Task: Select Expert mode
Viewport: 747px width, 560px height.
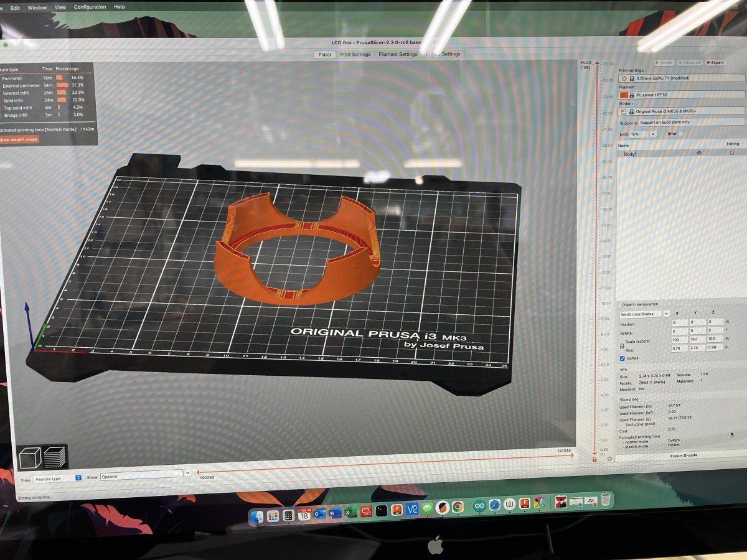Action: (716, 62)
